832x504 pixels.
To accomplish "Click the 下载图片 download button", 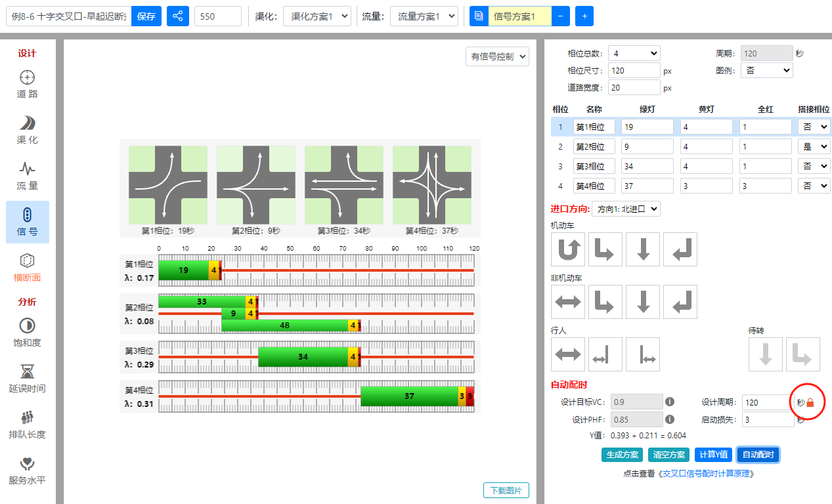I will [x=506, y=490].
